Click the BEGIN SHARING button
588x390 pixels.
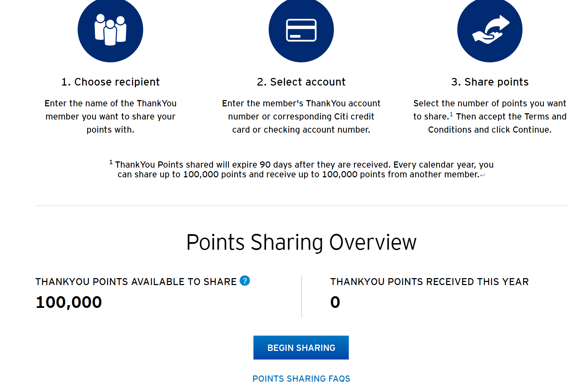[x=301, y=347]
